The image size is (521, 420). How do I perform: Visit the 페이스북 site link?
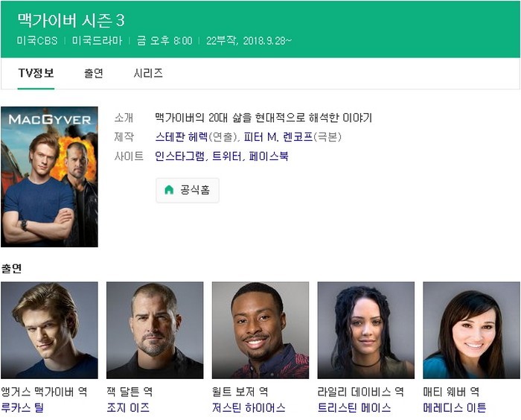click(269, 156)
